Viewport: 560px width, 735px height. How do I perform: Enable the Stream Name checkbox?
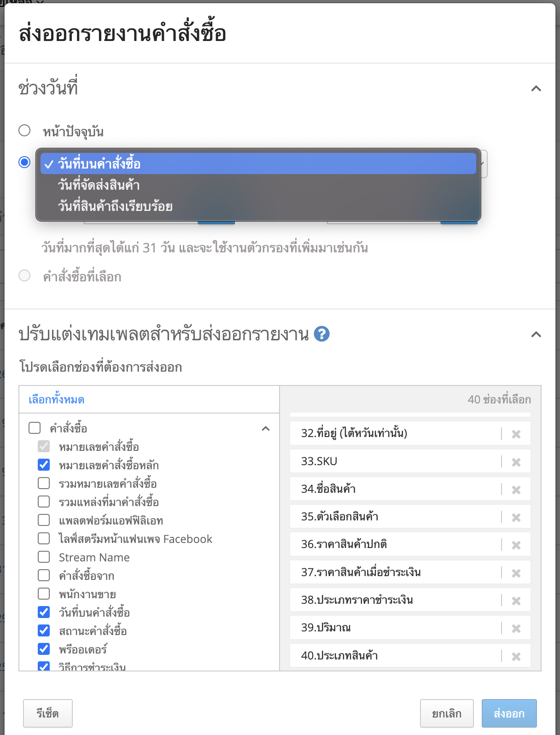[44, 557]
